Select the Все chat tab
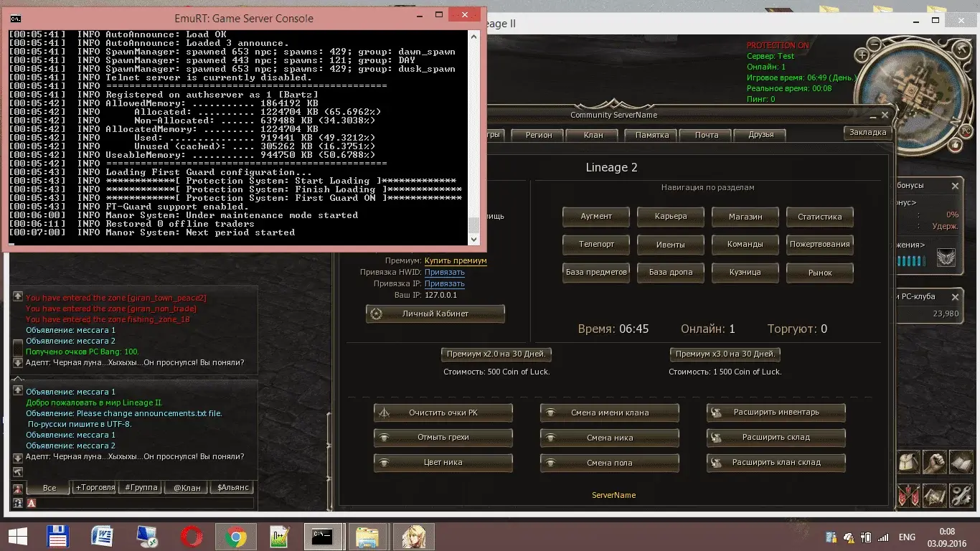980x551 pixels. (x=50, y=487)
